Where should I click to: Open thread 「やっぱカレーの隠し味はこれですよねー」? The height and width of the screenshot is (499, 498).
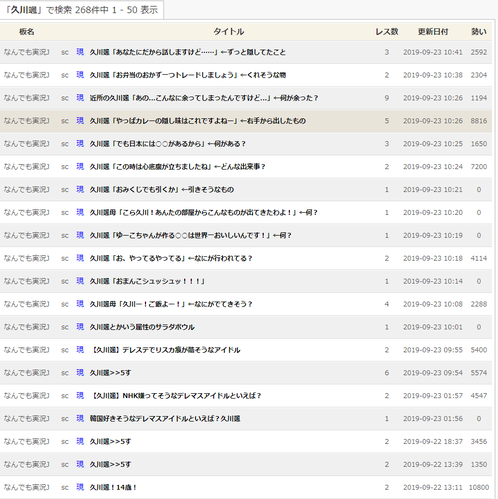pos(197,121)
